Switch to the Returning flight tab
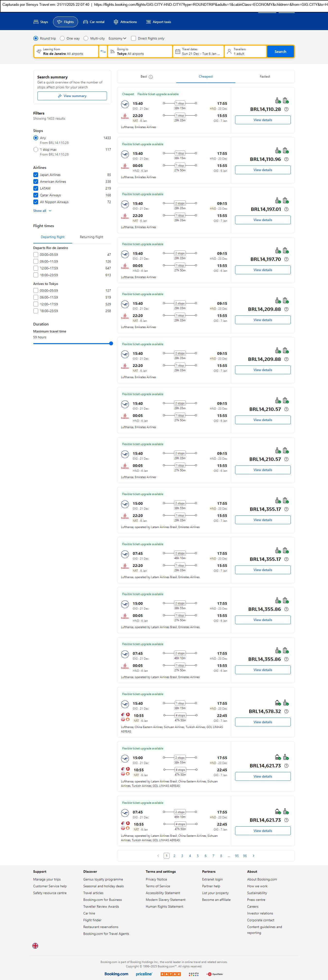The width and height of the screenshot is (328, 980). (91, 237)
